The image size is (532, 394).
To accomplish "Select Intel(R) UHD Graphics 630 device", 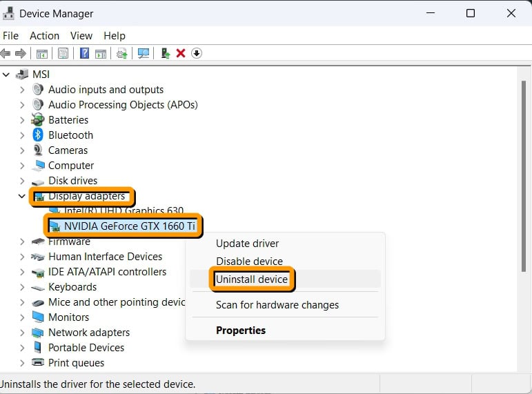I will tap(124, 211).
